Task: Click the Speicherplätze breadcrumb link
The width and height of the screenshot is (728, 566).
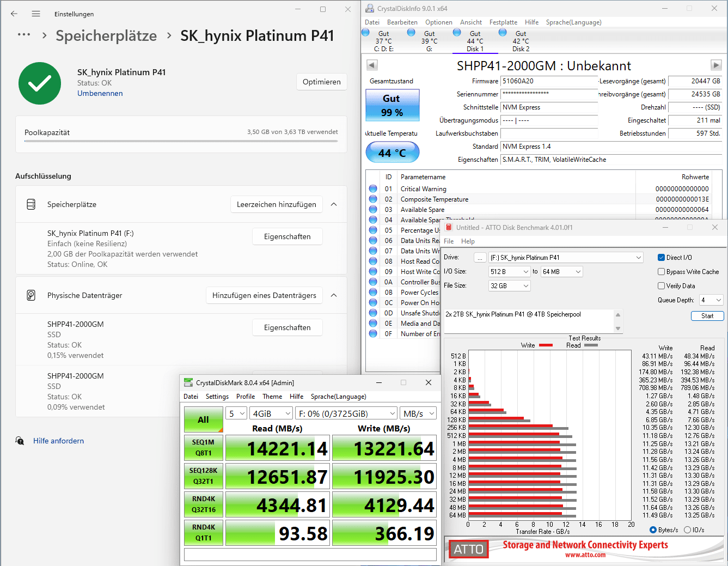Action: coord(106,36)
